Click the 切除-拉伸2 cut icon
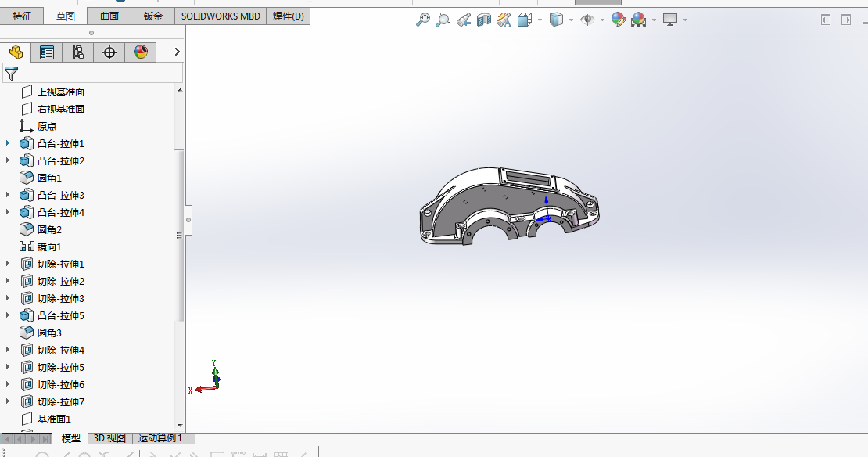This screenshot has height=457, width=868. pos(27,282)
